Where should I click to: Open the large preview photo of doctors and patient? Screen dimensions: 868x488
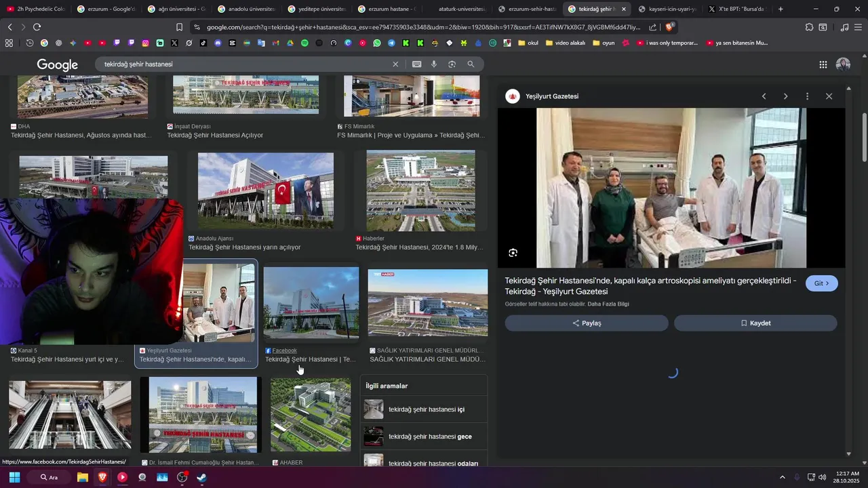pos(671,188)
